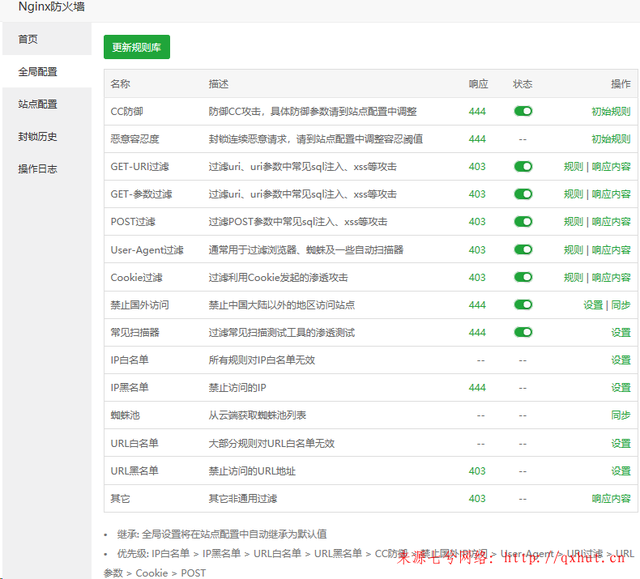The image size is (640, 579).
Task: Click the 403 response code for Cookie过滤
Action: tap(477, 277)
